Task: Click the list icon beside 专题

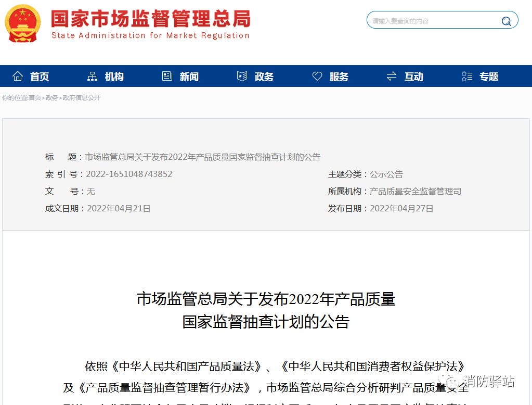Action: pos(466,77)
